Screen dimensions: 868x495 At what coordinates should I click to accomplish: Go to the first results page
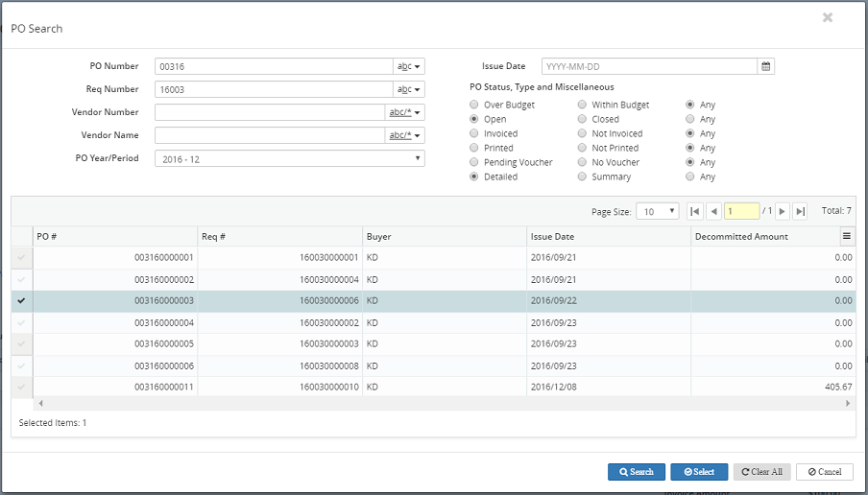695,211
